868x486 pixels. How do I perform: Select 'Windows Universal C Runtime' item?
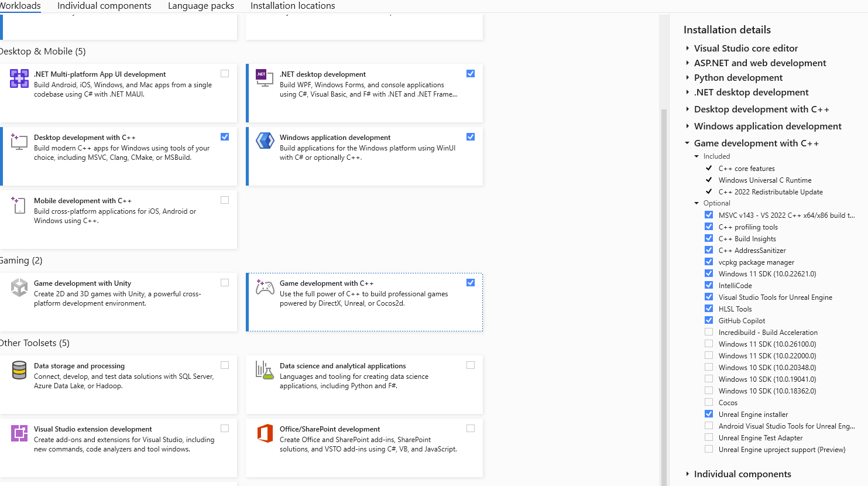click(x=765, y=180)
